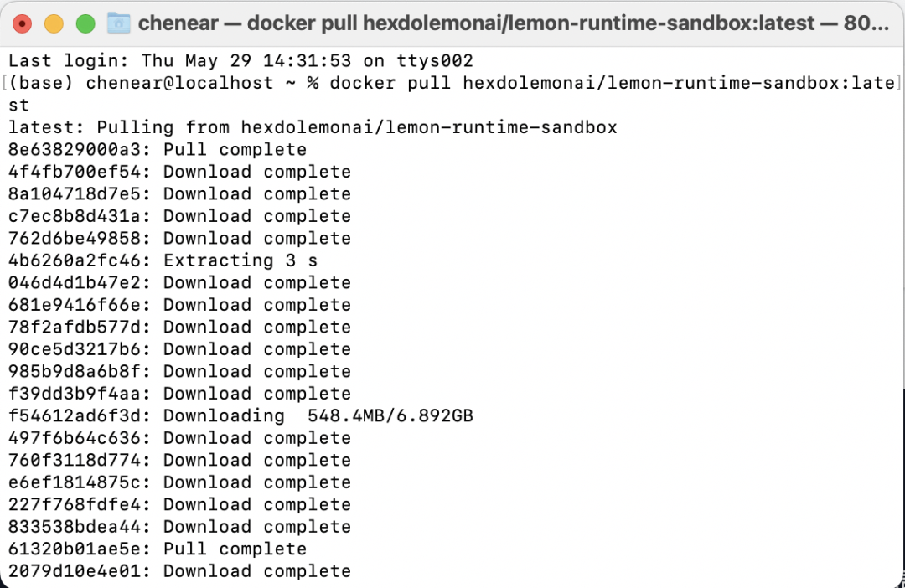Click the docker pull command text at the prompt
Image resolution: width=905 pixels, height=588 pixels.
613,83
